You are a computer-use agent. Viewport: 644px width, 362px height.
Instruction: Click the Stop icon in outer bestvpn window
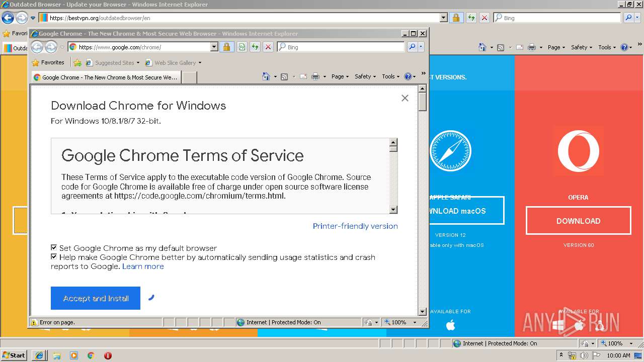(x=485, y=18)
